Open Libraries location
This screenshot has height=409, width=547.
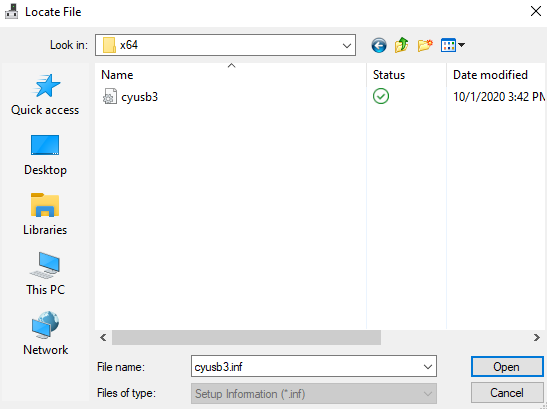click(x=45, y=215)
